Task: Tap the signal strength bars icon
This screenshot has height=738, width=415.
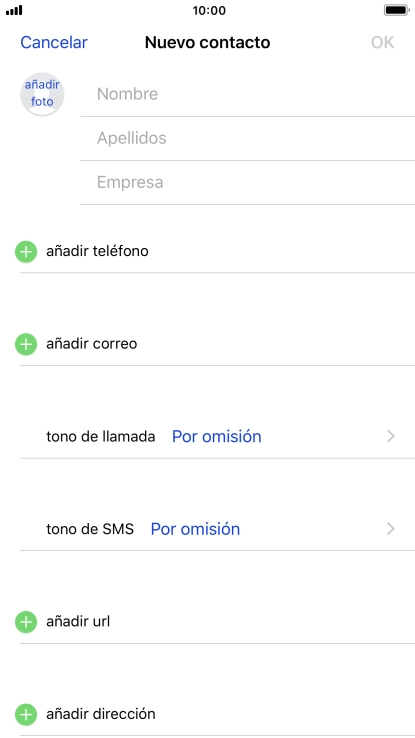Action: coord(14,10)
